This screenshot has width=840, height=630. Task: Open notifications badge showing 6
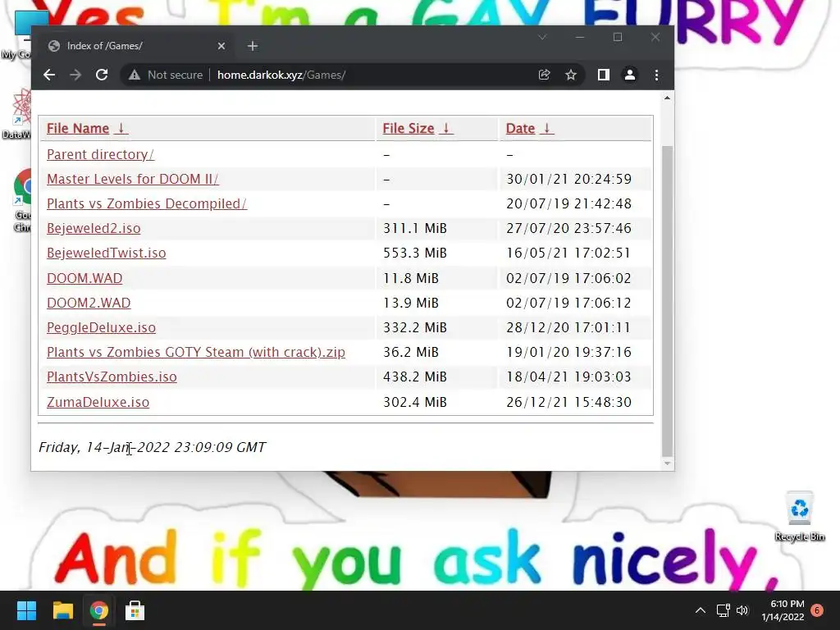click(x=817, y=610)
